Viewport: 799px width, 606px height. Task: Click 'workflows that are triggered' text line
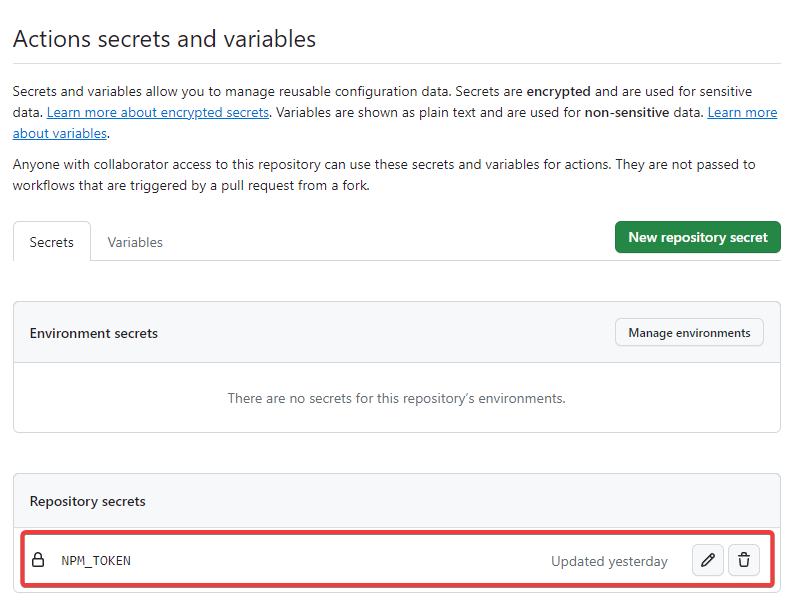tap(191, 186)
